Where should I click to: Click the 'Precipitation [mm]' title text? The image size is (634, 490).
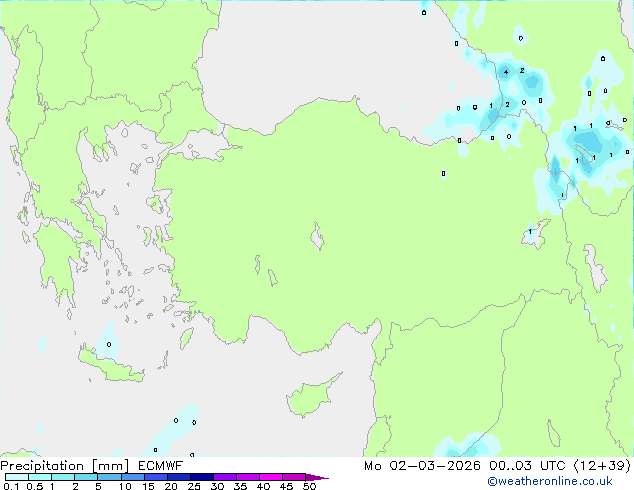tap(65, 466)
